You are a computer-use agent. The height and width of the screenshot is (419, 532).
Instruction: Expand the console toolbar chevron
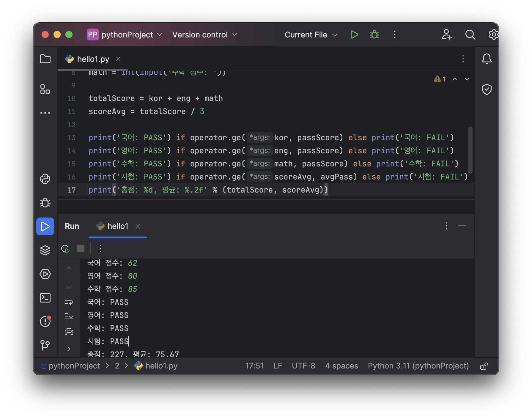coord(69,349)
